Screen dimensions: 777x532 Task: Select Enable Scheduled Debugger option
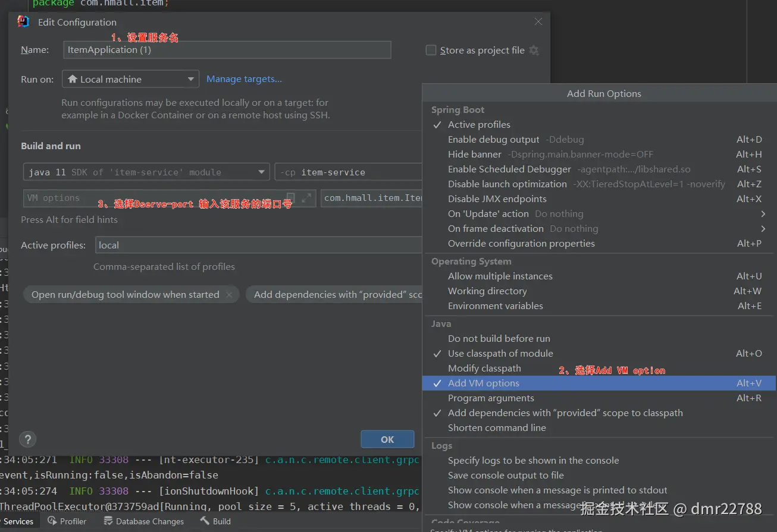pos(599,169)
